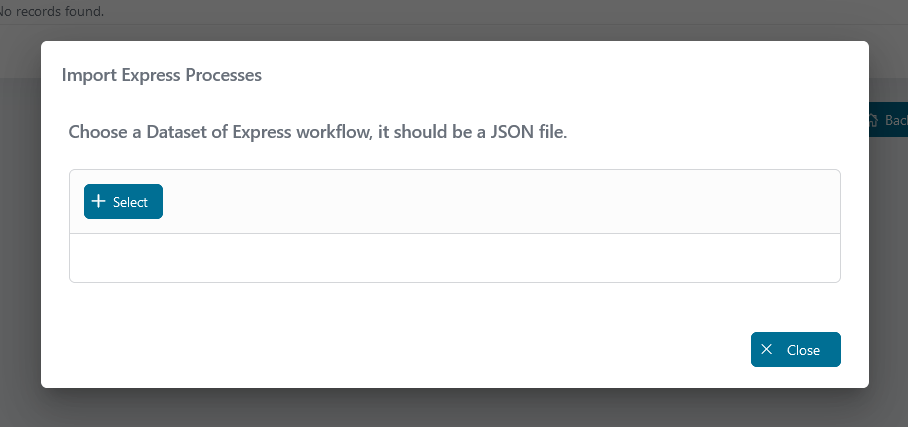
Task: Click the "No records found." message behind dialog
Action: click(52, 11)
